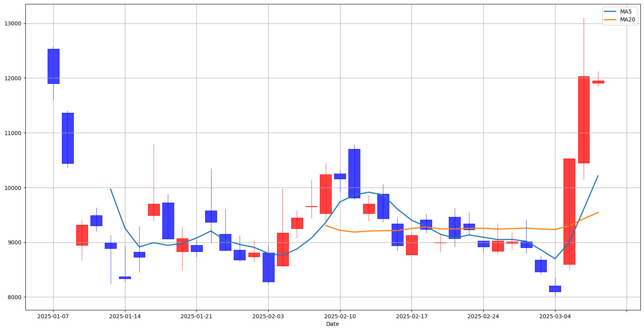Click the "Date" x-axis title
Screen dimensions: 644x331
click(x=333, y=324)
